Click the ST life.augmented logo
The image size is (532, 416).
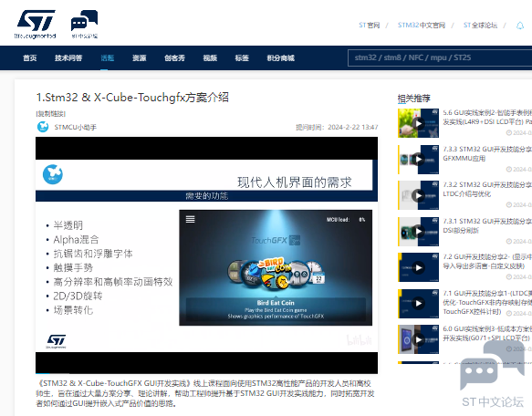tap(36, 24)
